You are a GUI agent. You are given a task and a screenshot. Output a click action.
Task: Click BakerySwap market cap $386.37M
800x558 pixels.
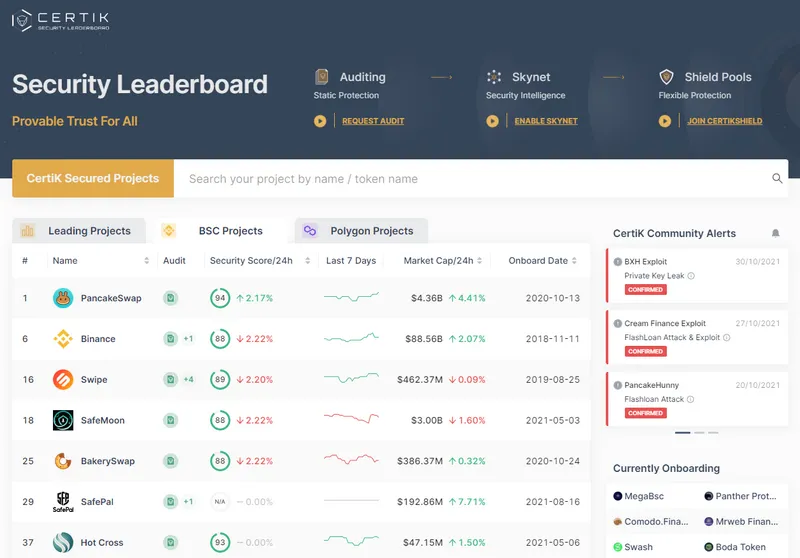420,462
